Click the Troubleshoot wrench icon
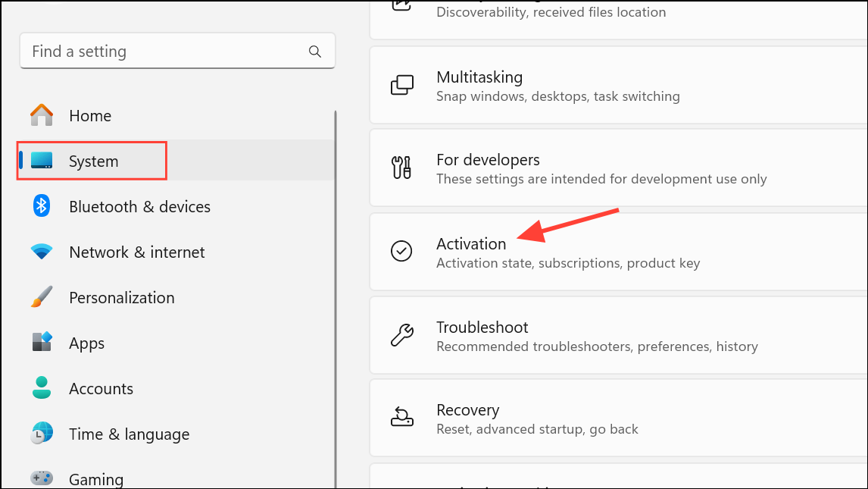The height and width of the screenshot is (489, 868). coord(401,335)
